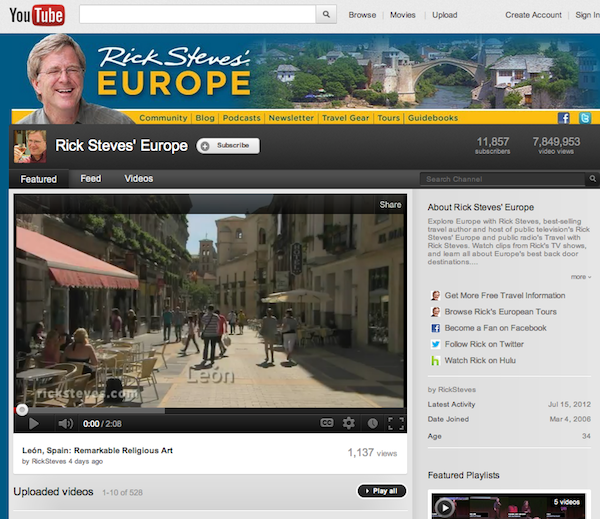The width and height of the screenshot is (600, 519).
Task: Click Rick icon beside Browse European Tours
Action: point(435,312)
